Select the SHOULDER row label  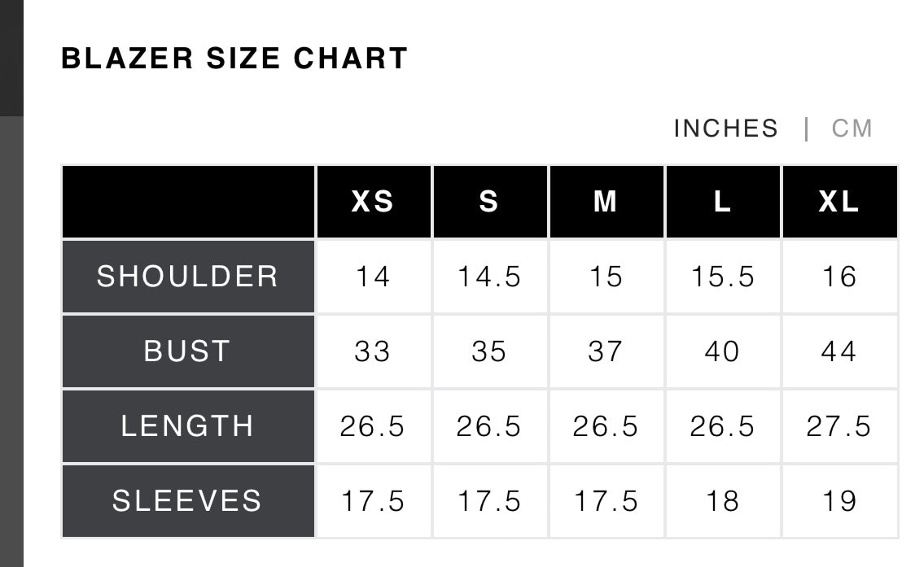point(188,277)
